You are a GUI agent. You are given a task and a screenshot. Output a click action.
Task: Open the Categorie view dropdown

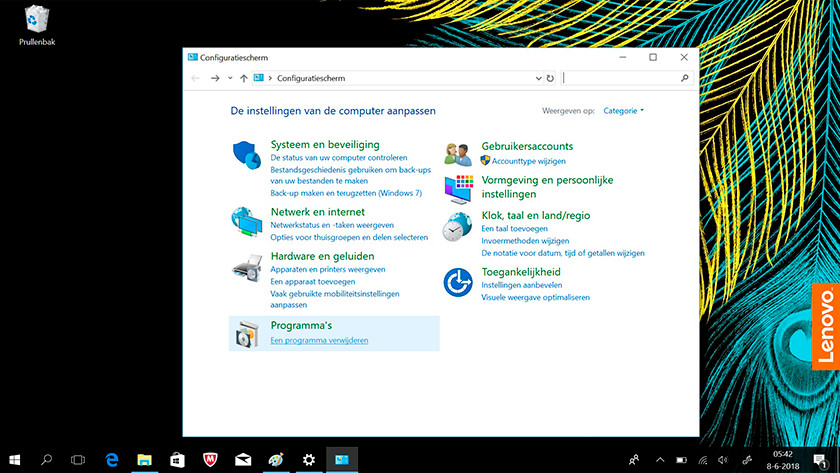click(x=624, y=111)
